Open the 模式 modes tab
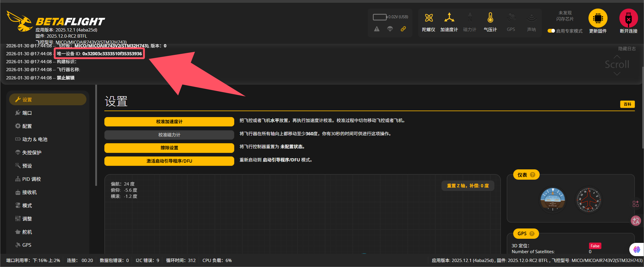This screenshot has height=267, width=644. pyautogui.click(x=48, y=206)
